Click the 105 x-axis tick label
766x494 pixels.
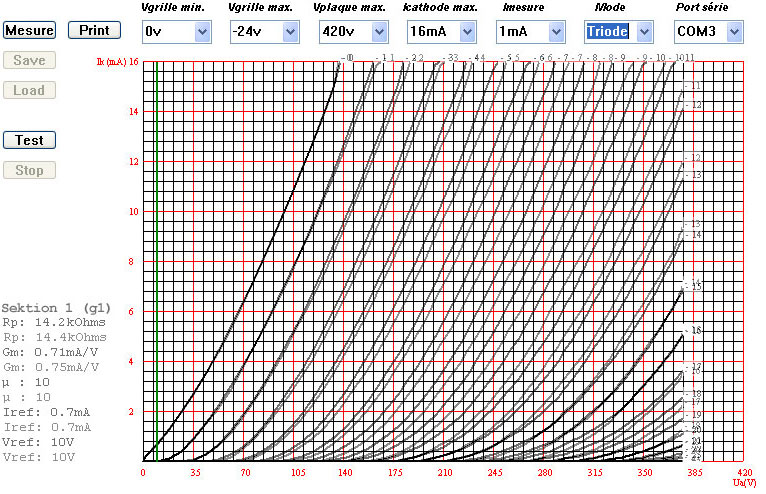point(298,473)
